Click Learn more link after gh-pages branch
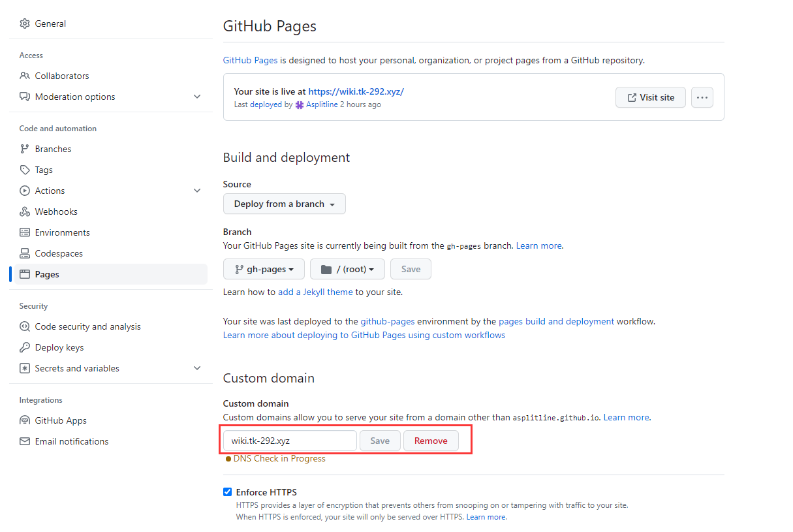793x532 pixels. click(538, 246)
